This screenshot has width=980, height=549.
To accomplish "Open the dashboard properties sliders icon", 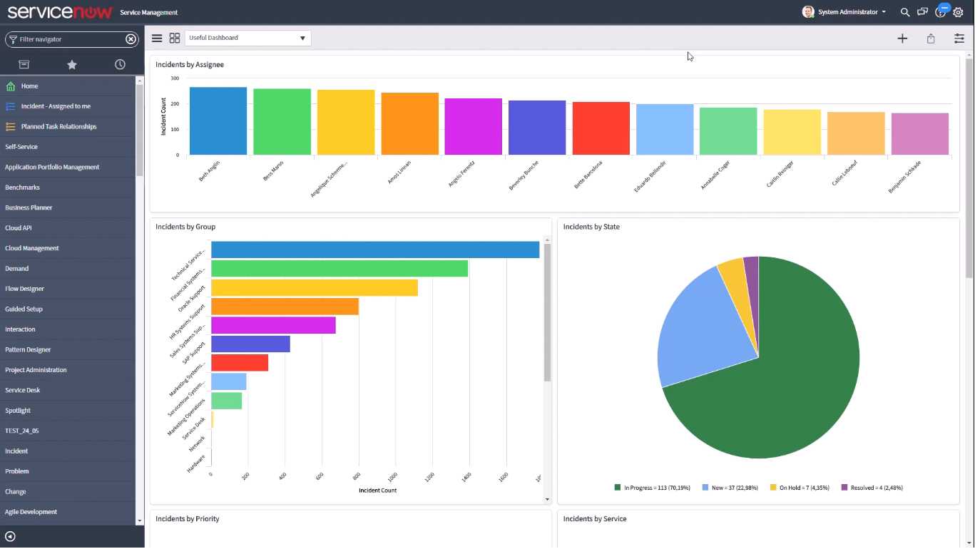I will tap(959, 39).
